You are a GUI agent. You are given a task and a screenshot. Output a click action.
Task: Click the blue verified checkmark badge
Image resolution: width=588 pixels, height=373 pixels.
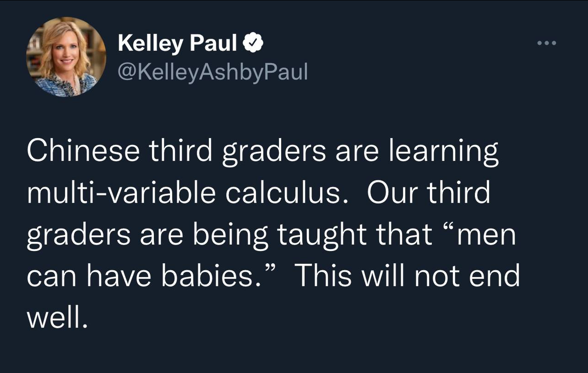[253, 43]
